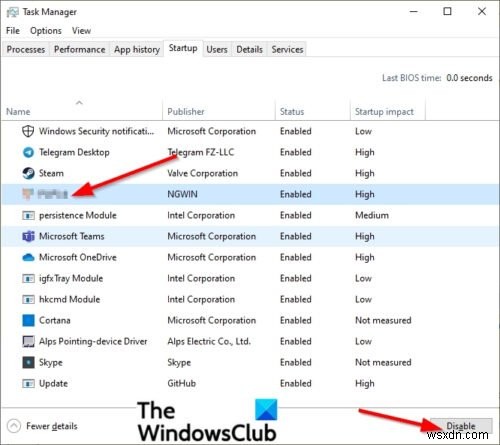Image resolution: width=500 pixels, height=445 pixels.
Task: Select the persistence Module name text
Action: click(78, 215)
